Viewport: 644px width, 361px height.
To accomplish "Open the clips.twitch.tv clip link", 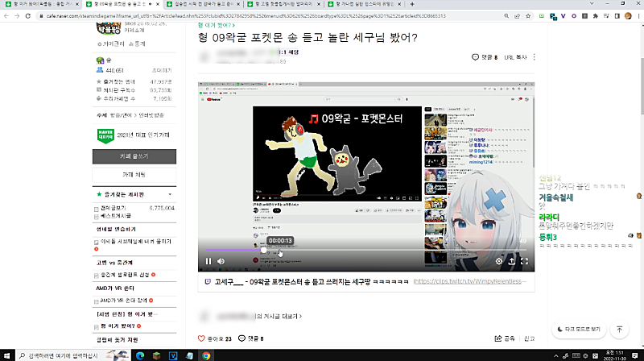I will tap(470, 281).
